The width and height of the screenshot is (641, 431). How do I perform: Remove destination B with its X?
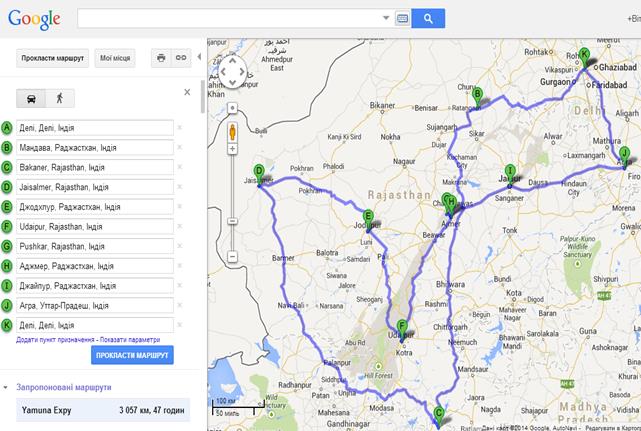(x=179, y=147)
